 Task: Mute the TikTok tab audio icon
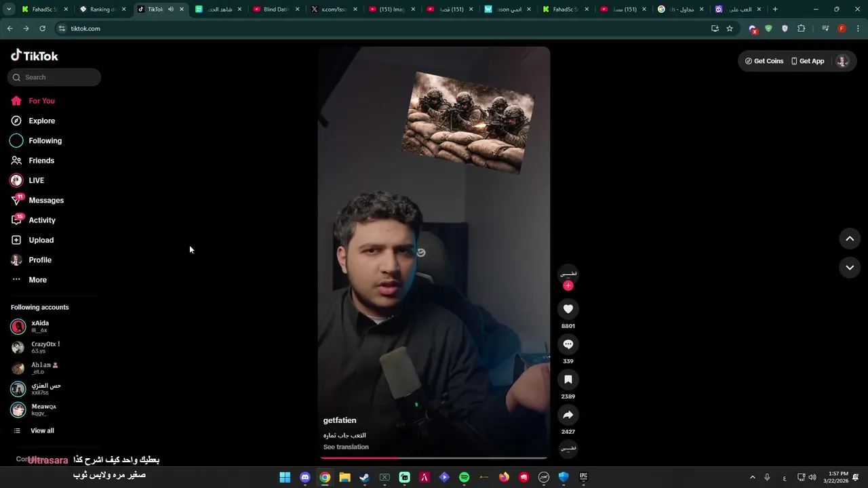(x=171, y=9)
